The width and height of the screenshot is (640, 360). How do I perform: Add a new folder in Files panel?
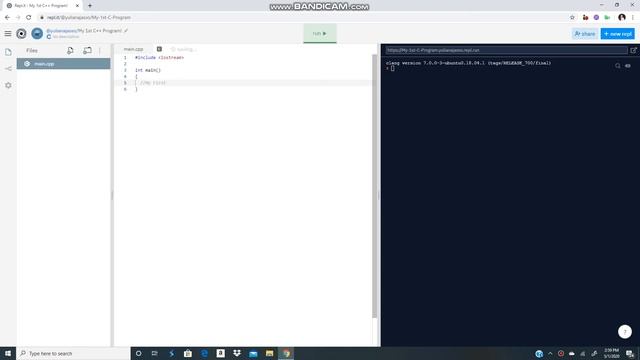point(87,50)
